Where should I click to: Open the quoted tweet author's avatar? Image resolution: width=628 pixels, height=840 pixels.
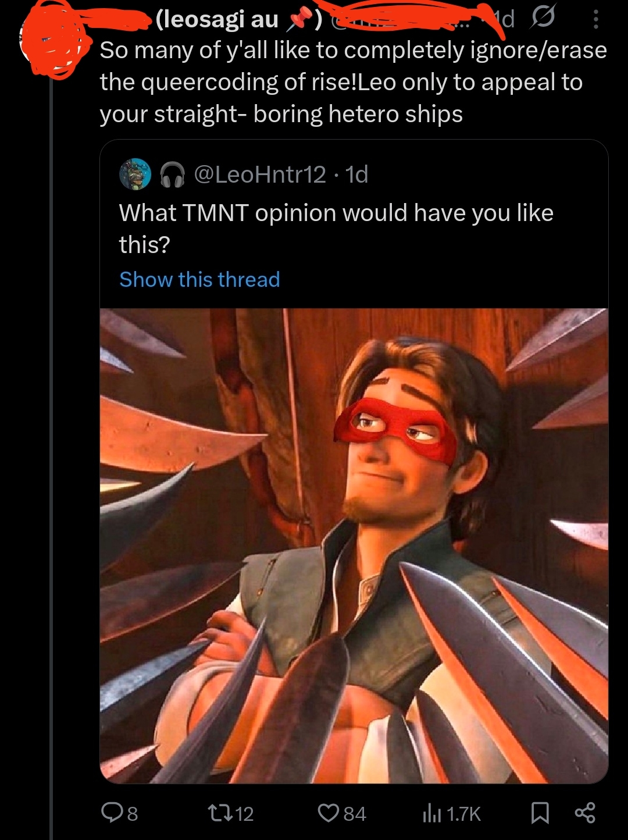(135, 174)
